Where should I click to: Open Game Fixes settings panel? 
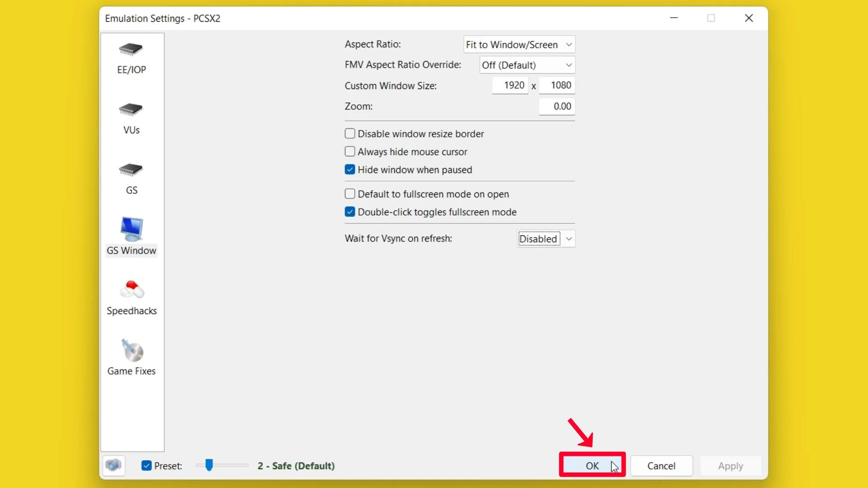(x=131, y=356)
